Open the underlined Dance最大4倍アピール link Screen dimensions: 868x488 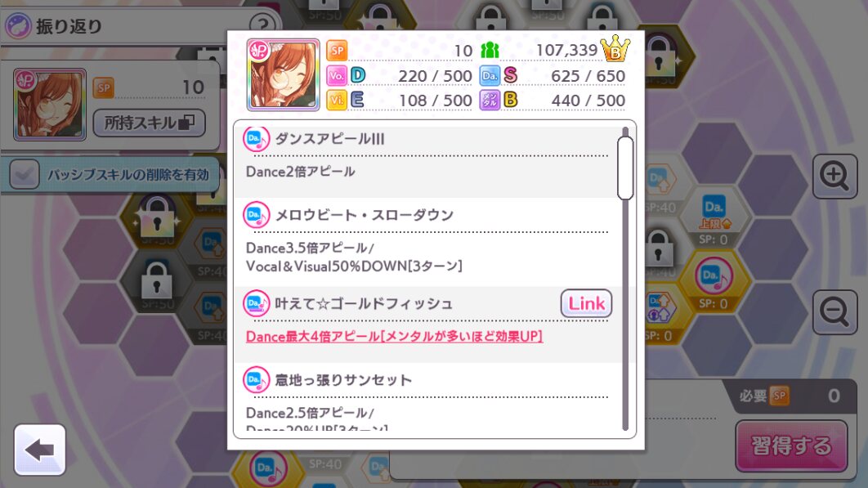[394, 336]
